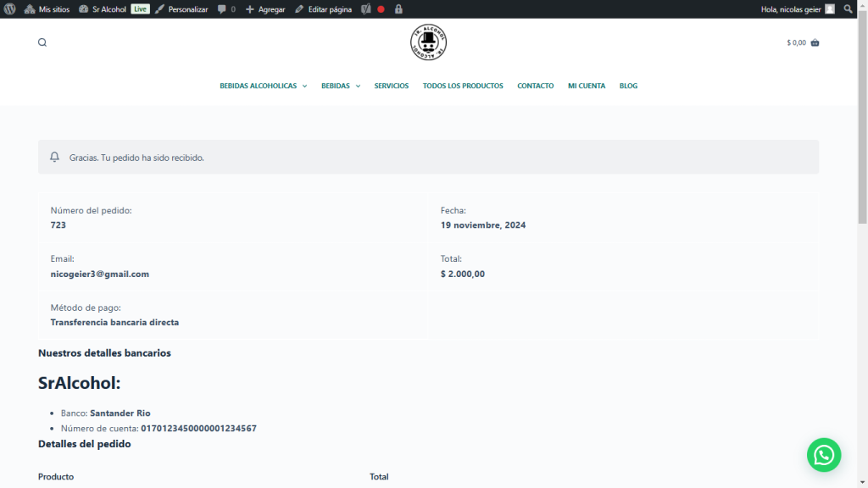This screenshot has height=488, width=868.
Task: Open Bebidas Alcoholicas nav link
Action: click(258, 86)
